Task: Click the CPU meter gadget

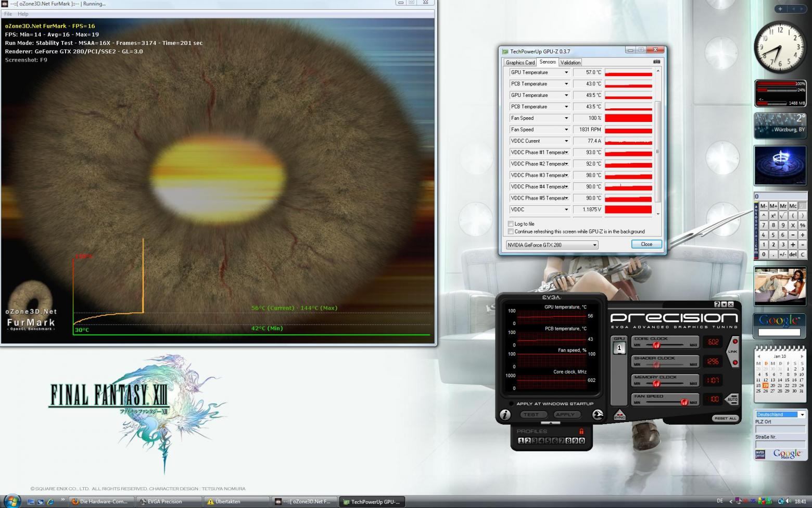Action: pyautogui.click(x=780, y=93)
